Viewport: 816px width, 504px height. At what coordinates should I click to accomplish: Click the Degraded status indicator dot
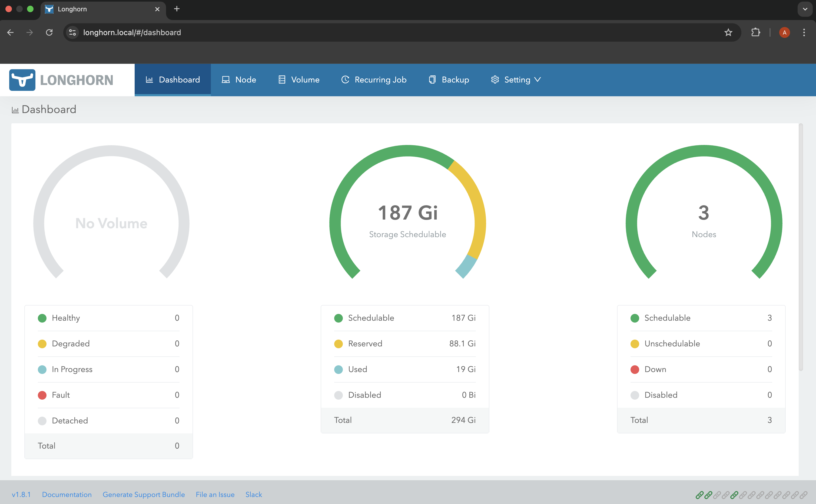click(x=42, y=344)
